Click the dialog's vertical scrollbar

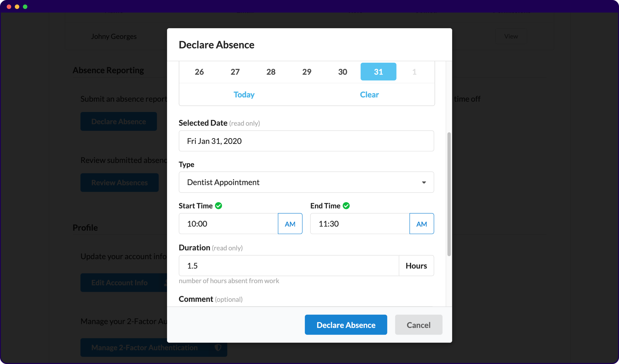click(449, 194)
